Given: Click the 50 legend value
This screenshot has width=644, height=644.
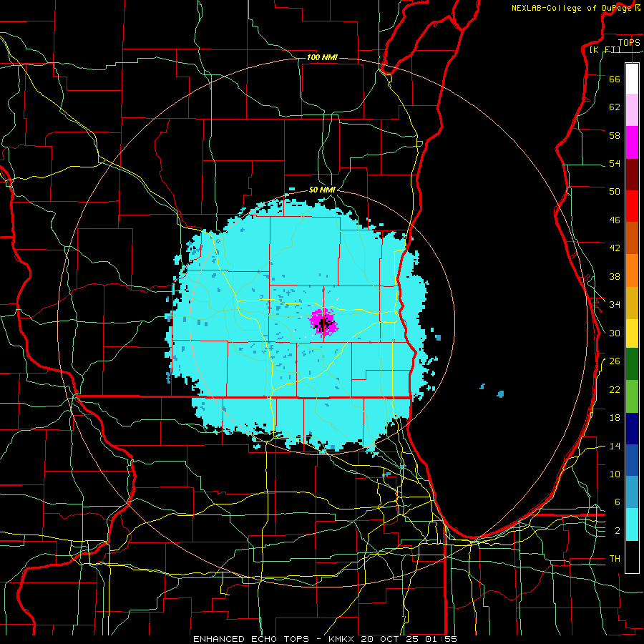Looking at the screenshot, I should pyautogui.click(x=615, y=191).
